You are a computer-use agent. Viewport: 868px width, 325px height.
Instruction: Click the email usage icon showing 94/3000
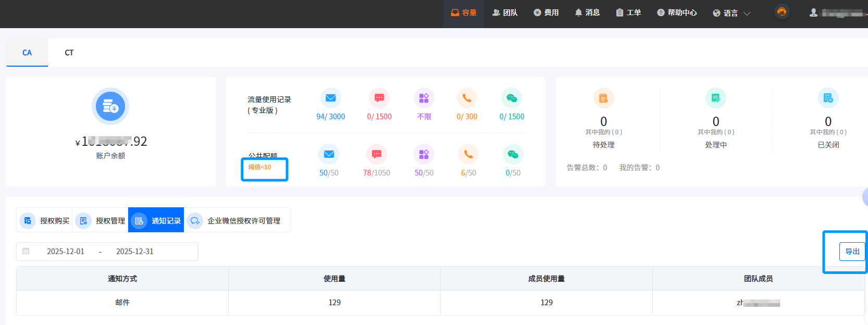[x=330, y=98]
